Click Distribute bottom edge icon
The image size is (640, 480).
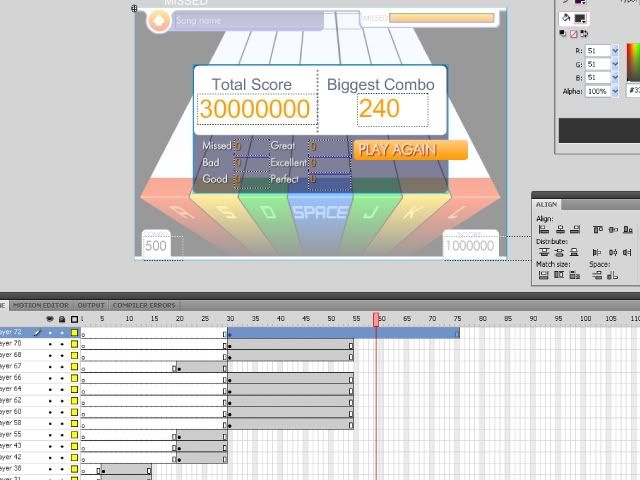[574, 252]
